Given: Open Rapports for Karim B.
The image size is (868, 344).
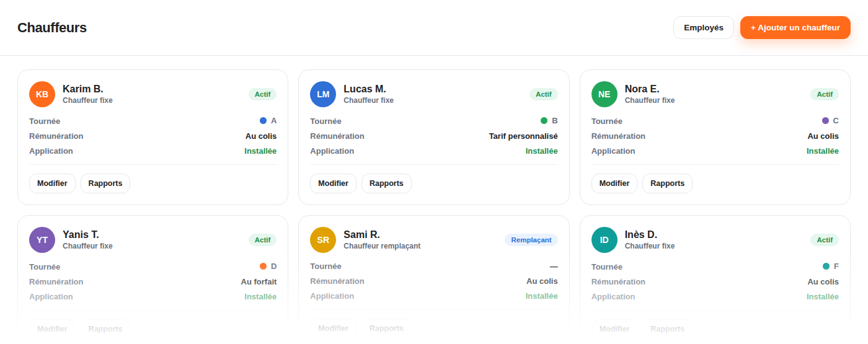Looking at the screenshot, I should pos(105,183).
